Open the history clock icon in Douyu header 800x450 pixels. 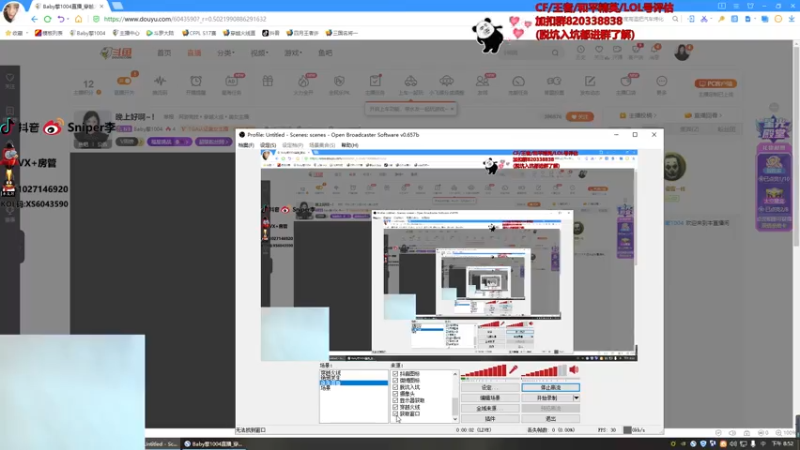[581, 50]
